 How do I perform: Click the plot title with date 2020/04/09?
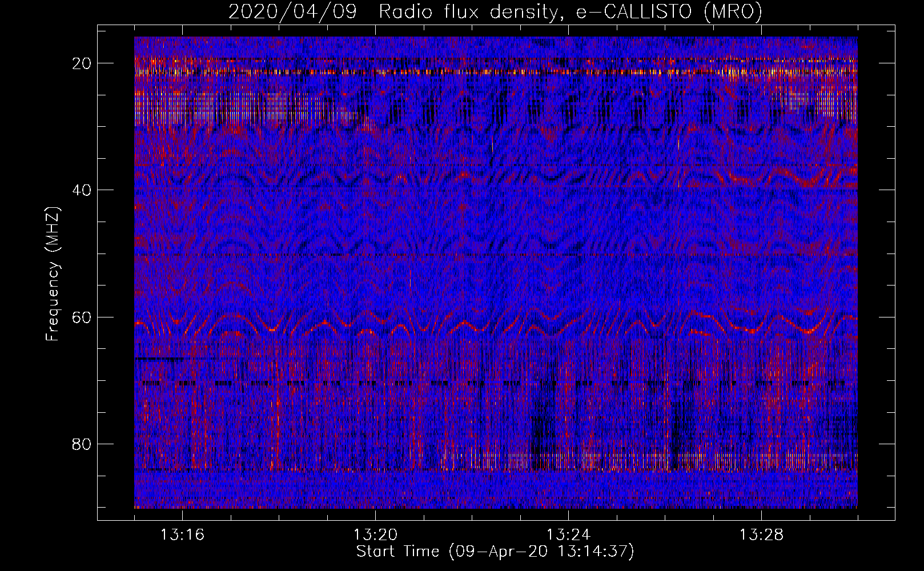coord(495,12)
